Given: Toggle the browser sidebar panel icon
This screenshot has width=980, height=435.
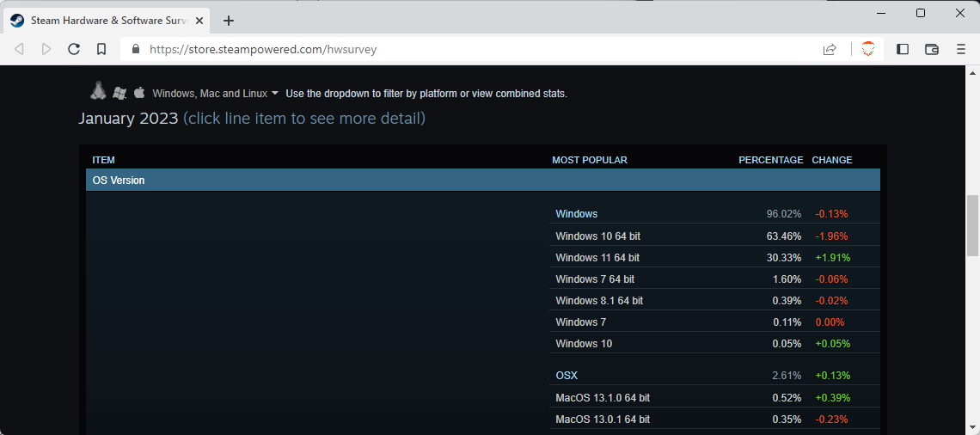Looking at the screenshot, I should 903,49.
